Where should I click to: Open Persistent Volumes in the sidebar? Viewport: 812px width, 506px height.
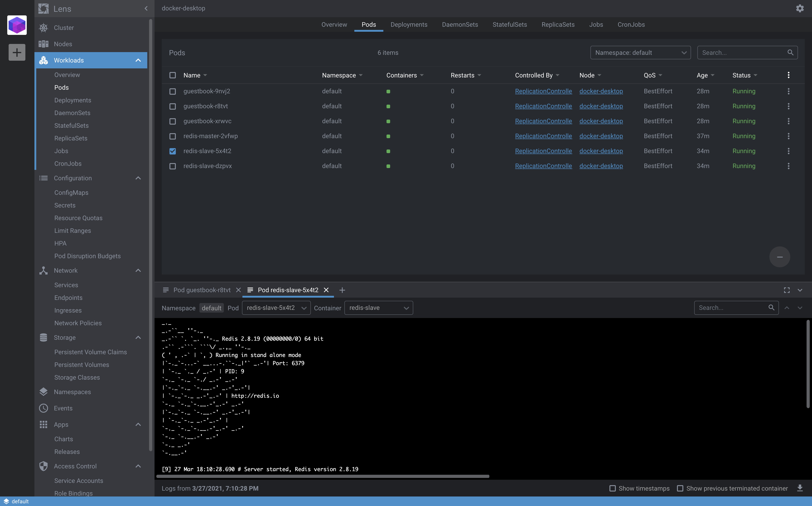82,365
